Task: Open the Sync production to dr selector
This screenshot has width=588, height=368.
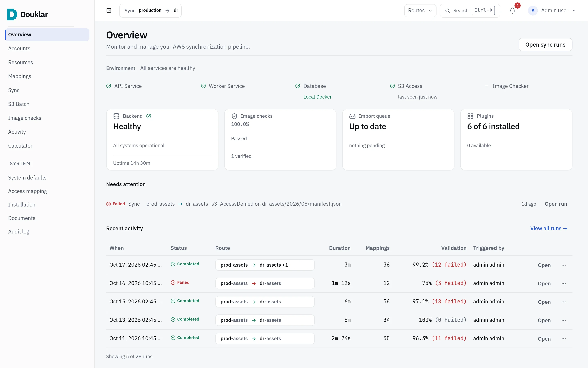Action: click(x=150, y=10)
